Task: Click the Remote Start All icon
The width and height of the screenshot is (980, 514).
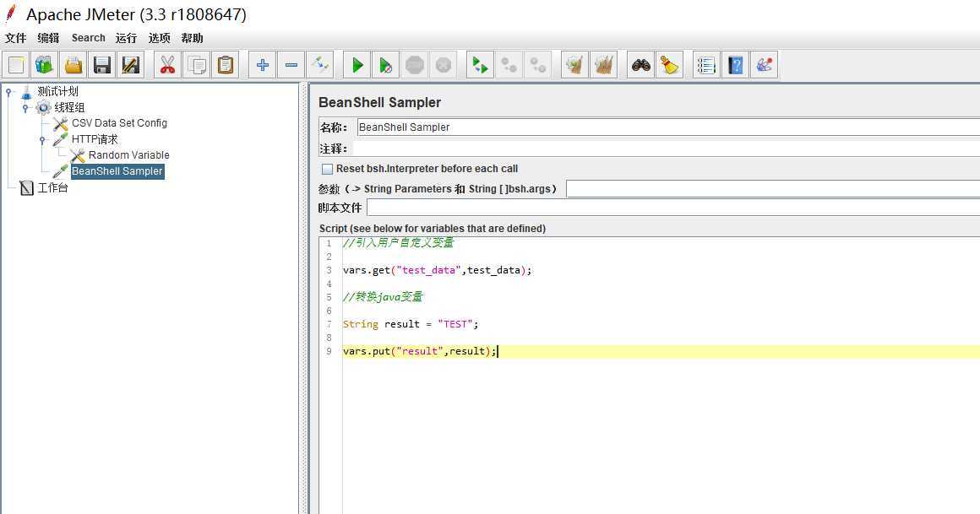Action: point(480,65)
